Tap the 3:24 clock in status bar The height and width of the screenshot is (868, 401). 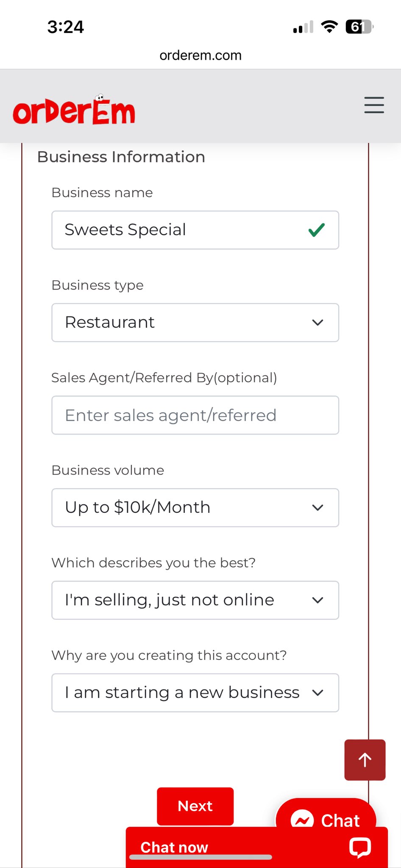pos(66,27)
